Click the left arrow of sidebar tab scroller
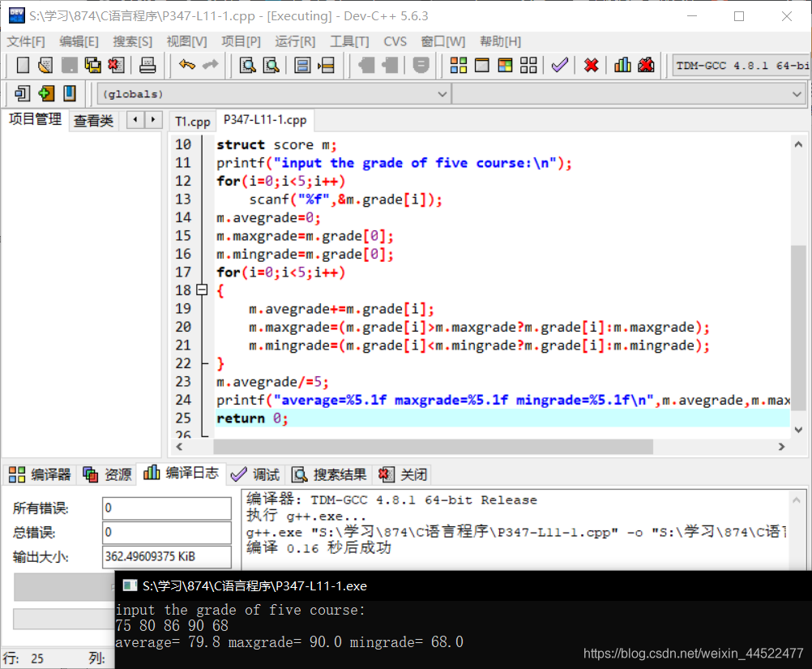 (135, 120)
